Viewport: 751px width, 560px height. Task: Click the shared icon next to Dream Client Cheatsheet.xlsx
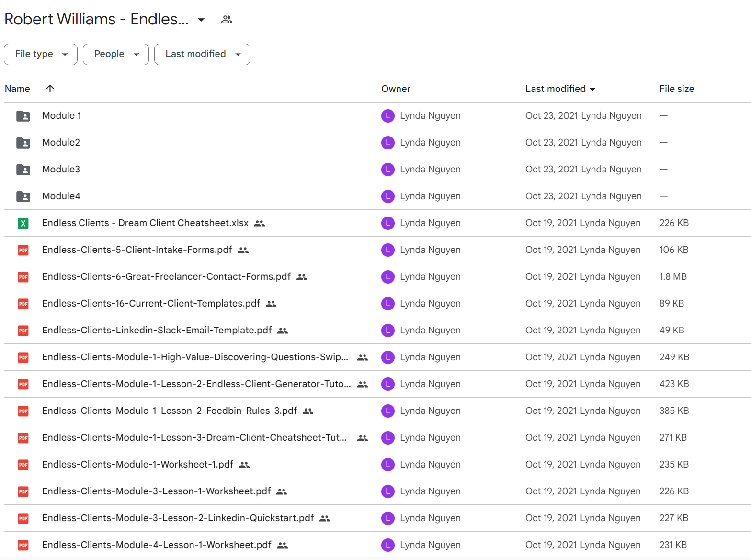pos(259,223)
